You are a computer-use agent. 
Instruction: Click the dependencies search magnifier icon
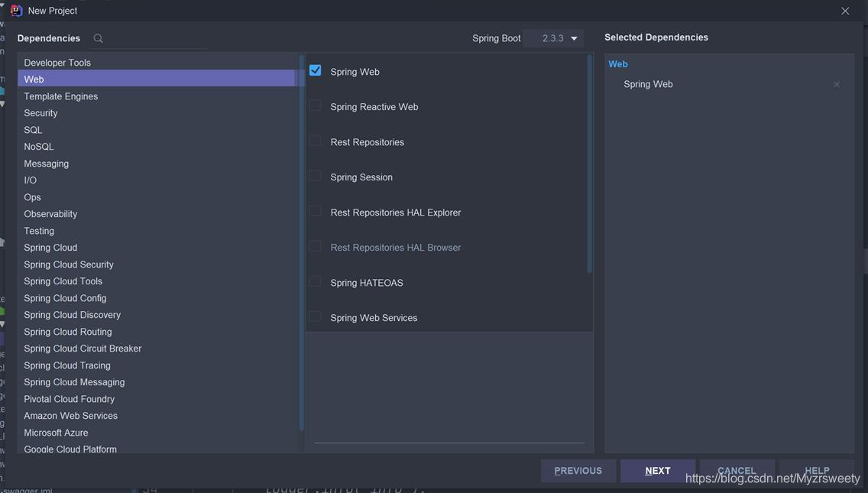point(98,38)
